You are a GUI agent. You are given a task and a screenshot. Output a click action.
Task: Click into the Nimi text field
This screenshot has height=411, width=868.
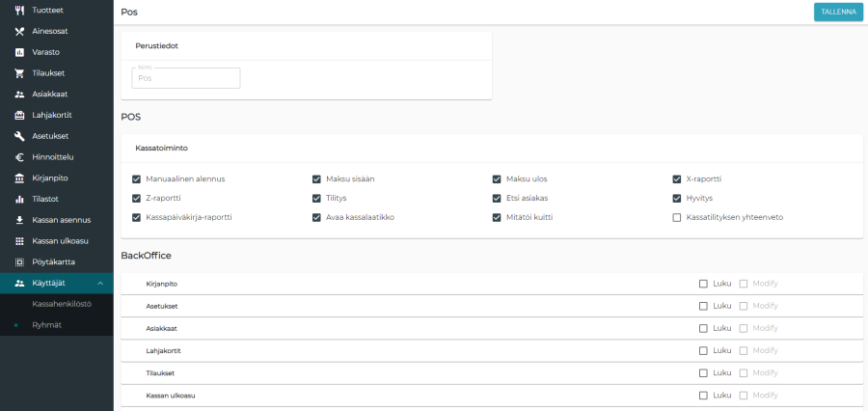pyautogui.click(x=186, y=78)
